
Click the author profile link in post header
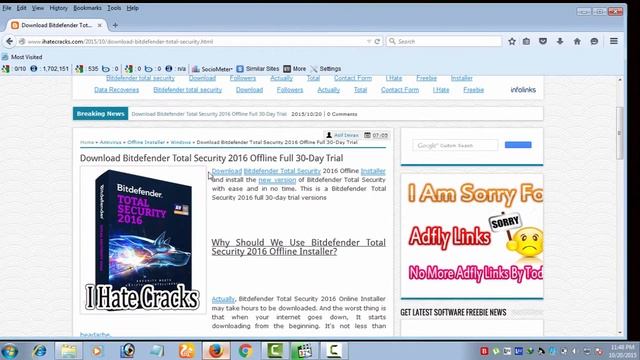point(346,135)
